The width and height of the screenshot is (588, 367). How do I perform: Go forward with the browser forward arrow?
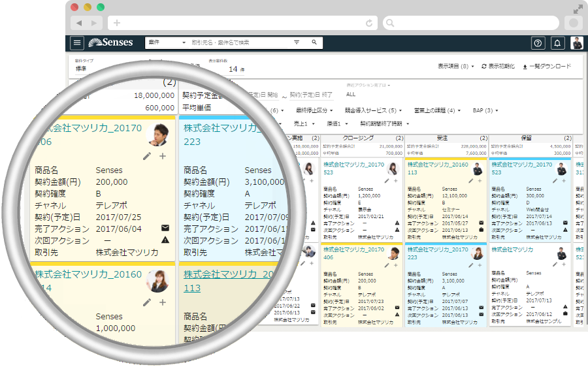tap(94, 24)
